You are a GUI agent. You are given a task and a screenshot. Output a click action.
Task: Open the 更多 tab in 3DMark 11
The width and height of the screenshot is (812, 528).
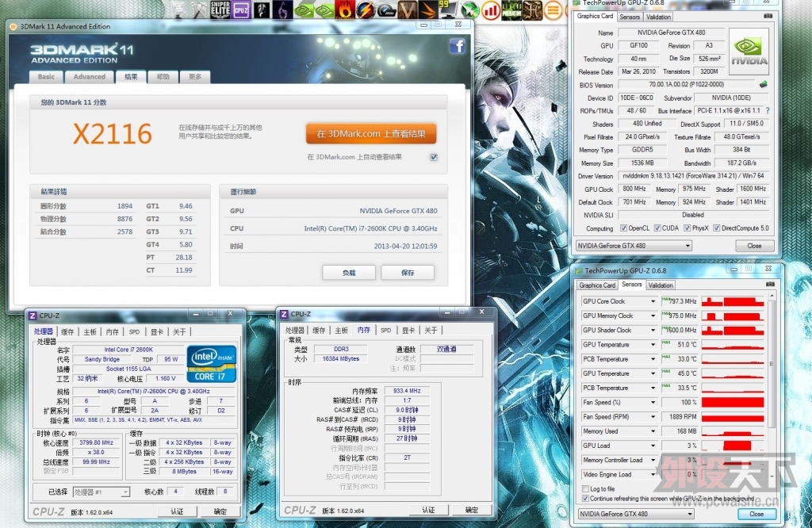(x=195, y=77)
